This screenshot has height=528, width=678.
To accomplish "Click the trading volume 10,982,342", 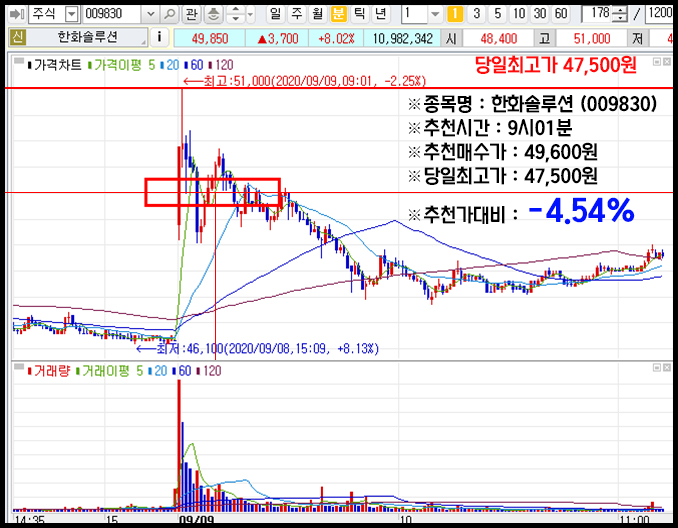I will pyautogui.click(x=402, y=38).
